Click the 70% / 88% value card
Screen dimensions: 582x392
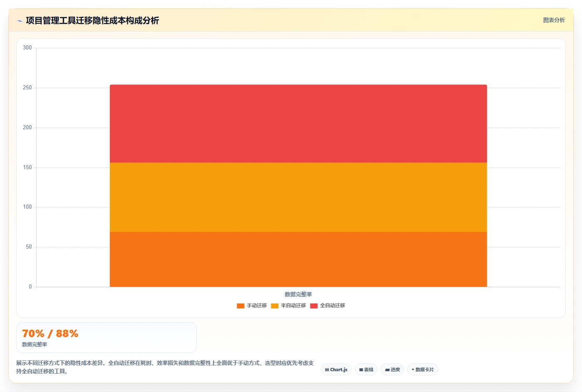pos(106,338)
